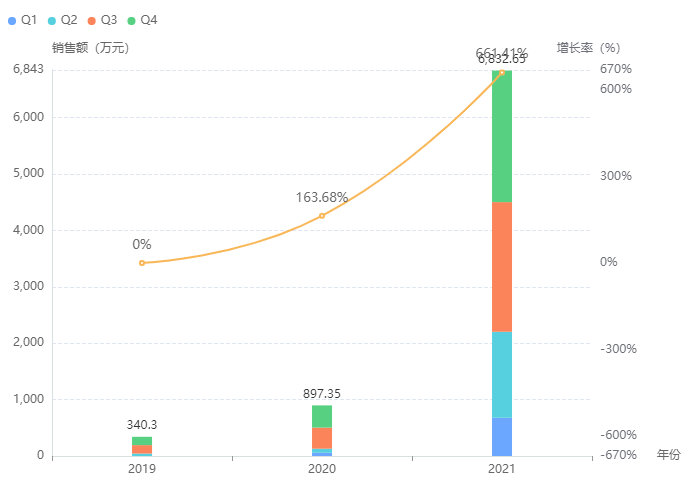Click the 2021 x-axis label
Viewport: 694px width, 486px height.
502,468
